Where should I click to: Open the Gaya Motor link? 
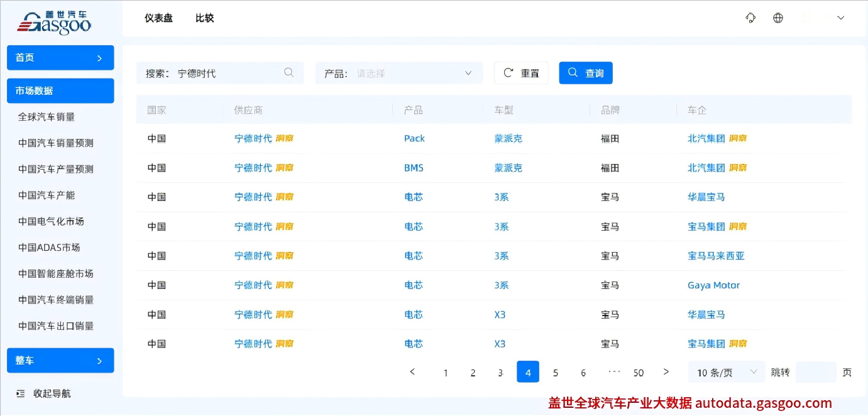[713, 285]
